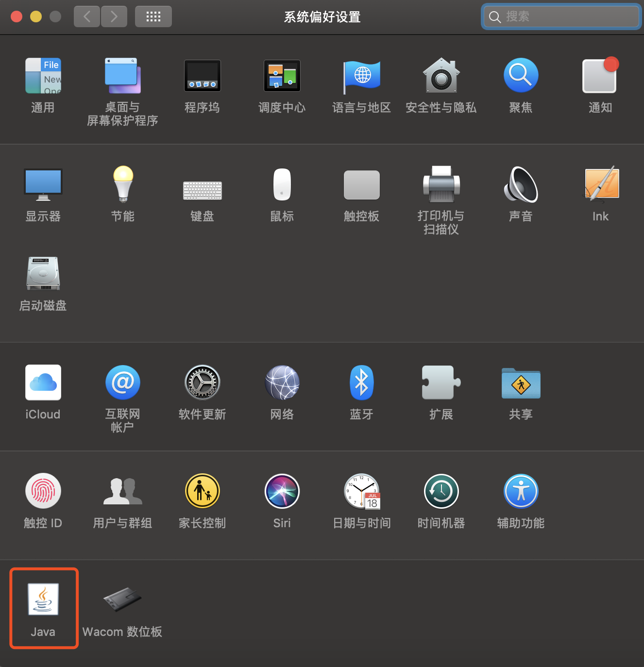Go forward with the right arrow button
644x667 pixels.
coord(114,17)
